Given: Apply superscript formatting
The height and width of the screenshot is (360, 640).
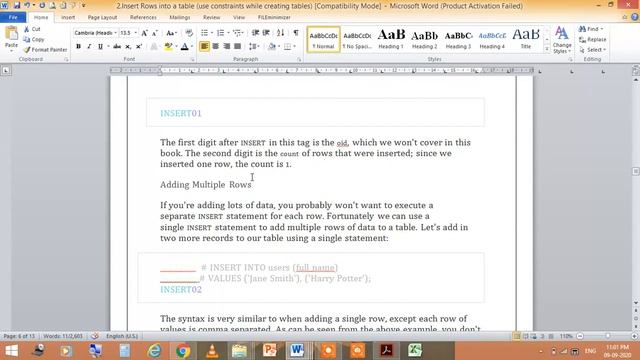Looking at the screenshot, I should (139, 47).
